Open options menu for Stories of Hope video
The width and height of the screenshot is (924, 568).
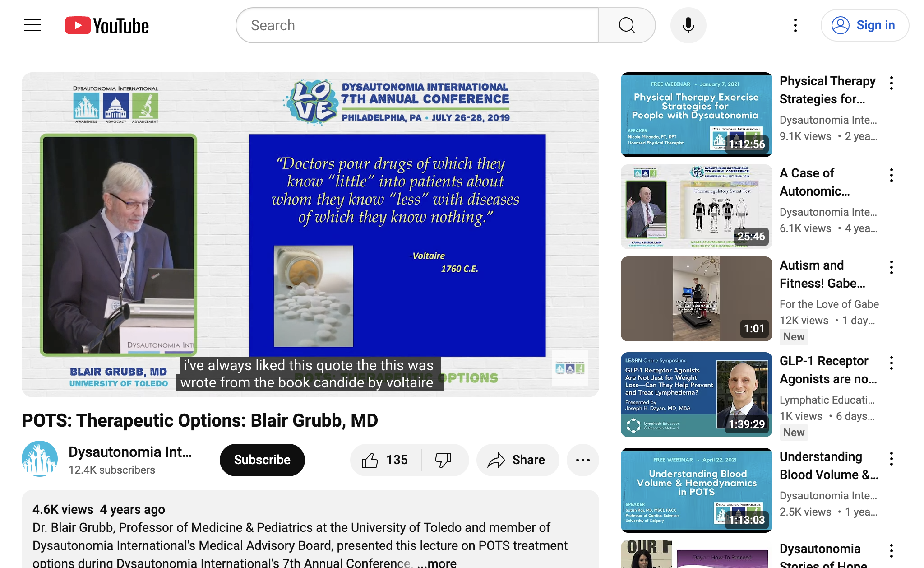tap(891, 551)
